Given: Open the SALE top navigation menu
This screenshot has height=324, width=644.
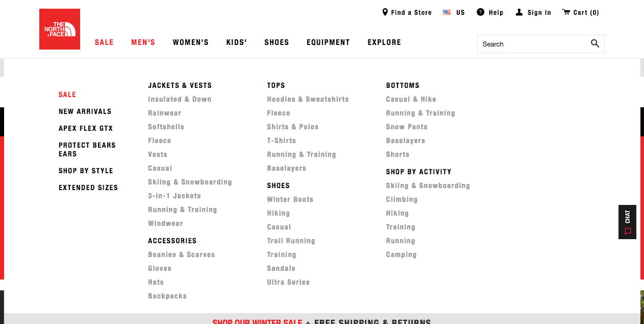Looking at the screenshot, I should pos(104,42).
